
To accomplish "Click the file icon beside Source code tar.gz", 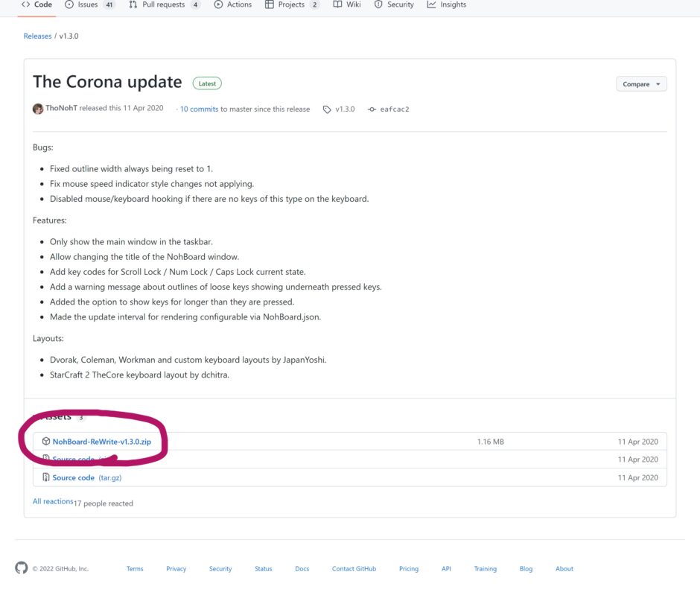I will pos(46,477).
